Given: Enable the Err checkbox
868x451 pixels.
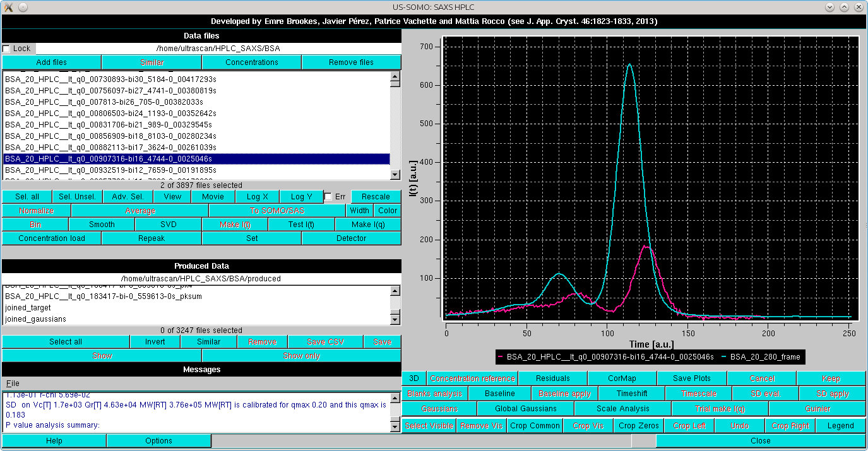Looking at the screenshot, I should pyautogui.click(x=328, y=197).
